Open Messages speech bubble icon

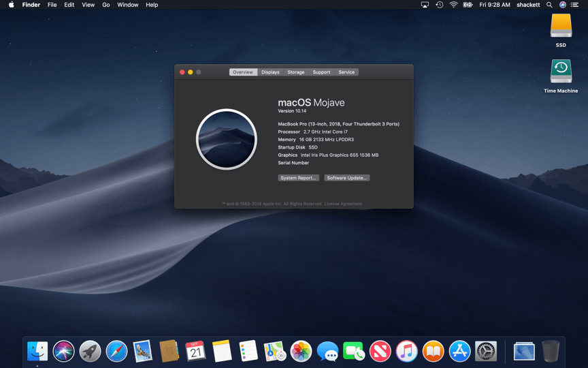click(x=327, y=351)
